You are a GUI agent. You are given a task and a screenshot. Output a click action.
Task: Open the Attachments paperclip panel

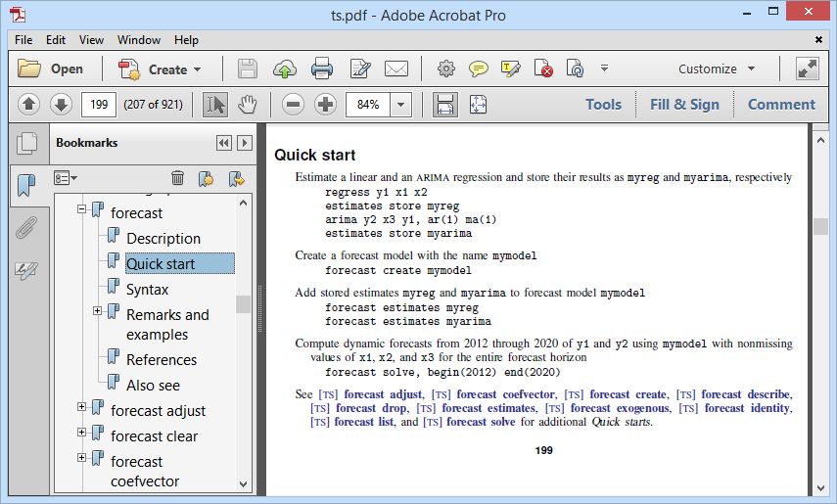[x=26, y=227]
